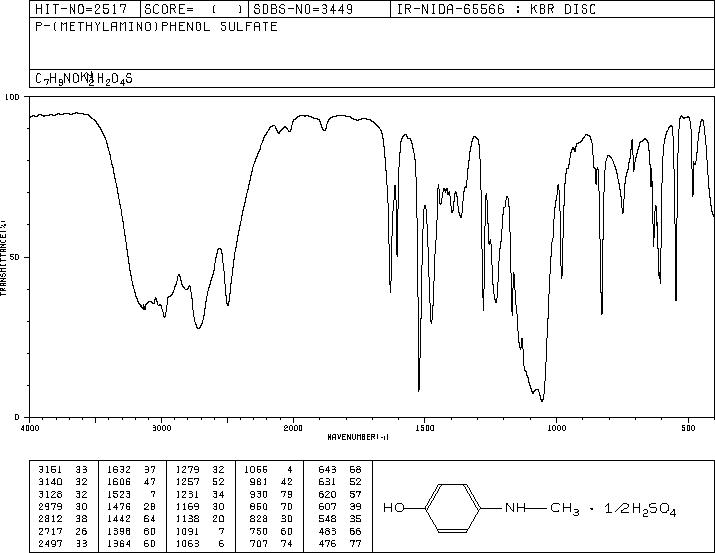Click the HO group in the structure drawing
The height and width of the screenshot is (553, 715).
pyautogui.click(x=394, y=508)
